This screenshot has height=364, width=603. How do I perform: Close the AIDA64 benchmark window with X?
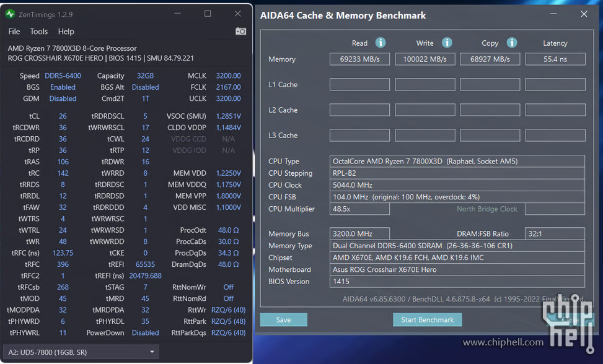pos(584,14)
